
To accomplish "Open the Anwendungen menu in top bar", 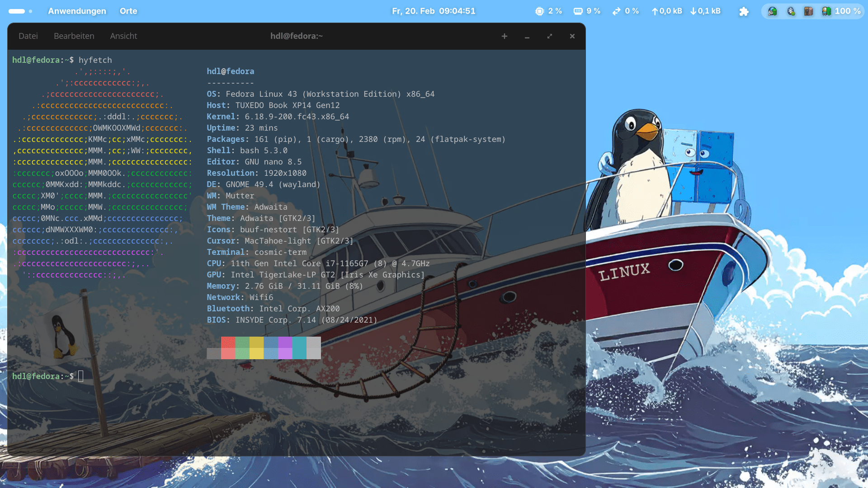I will click(x=77, y=11).
